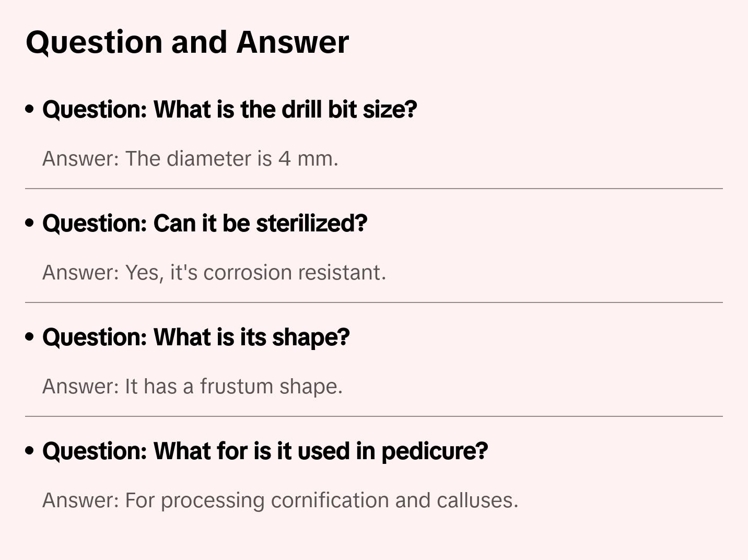Click the cornification and calluses answer
Screen dimensions: 748x560
[x=280, y=500]
